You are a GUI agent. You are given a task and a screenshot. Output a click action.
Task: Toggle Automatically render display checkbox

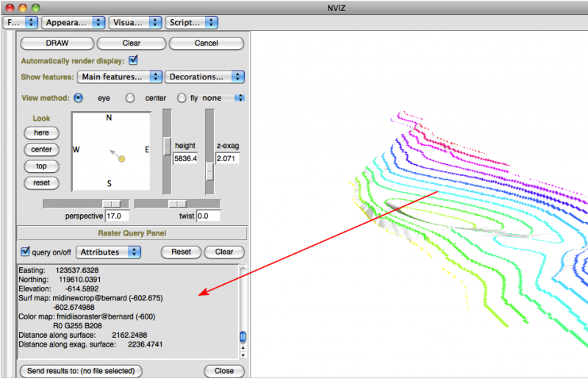[133, 60]
